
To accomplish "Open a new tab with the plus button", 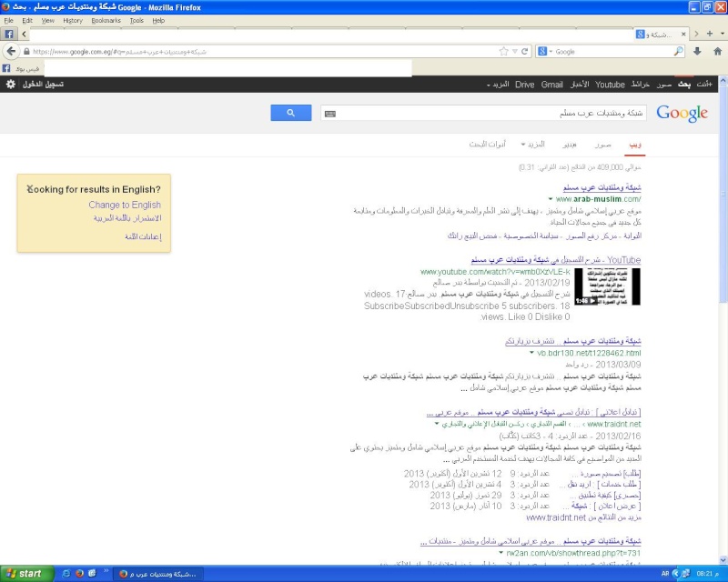I will coord(710,34).
